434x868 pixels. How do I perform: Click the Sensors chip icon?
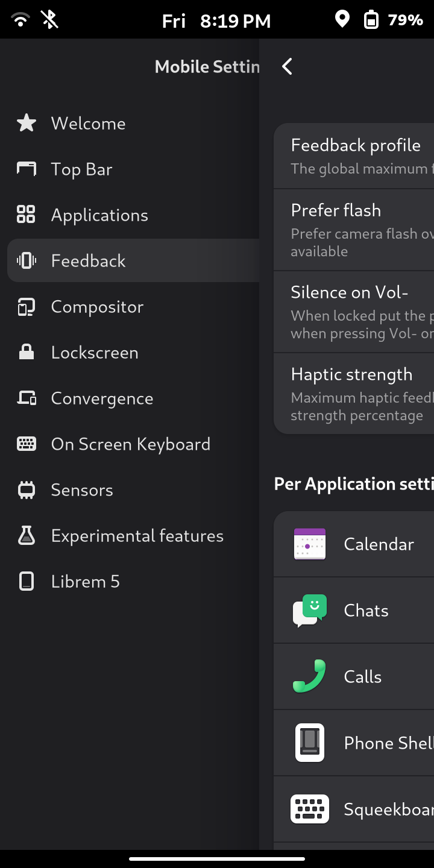tap(27, 490)
